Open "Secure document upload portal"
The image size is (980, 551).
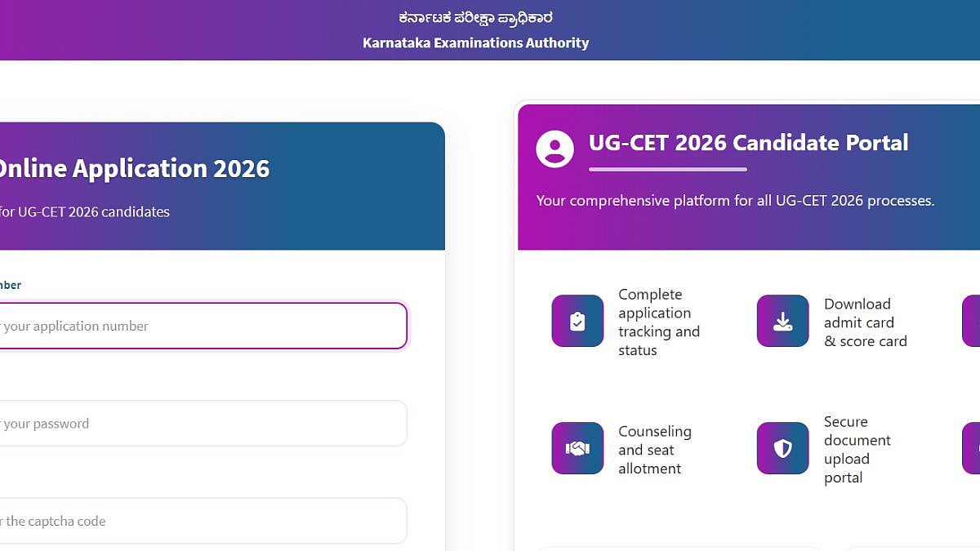[857, 449]
